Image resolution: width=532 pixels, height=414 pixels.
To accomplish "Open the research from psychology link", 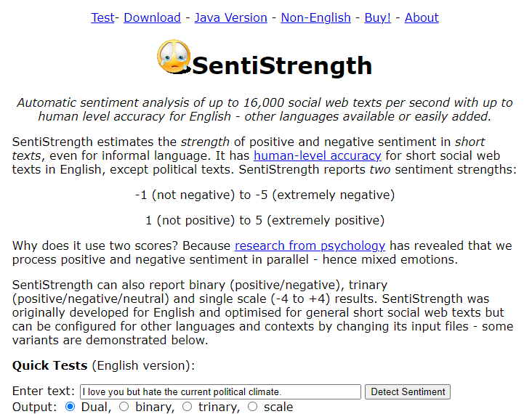I will coord(310,245).
